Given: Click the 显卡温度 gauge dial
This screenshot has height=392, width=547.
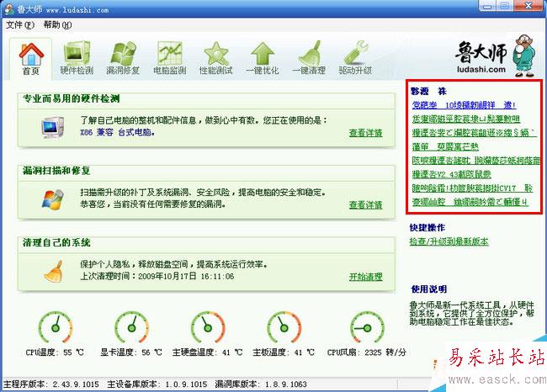Looking at the screenshot, I should click(x=131, y=327).
